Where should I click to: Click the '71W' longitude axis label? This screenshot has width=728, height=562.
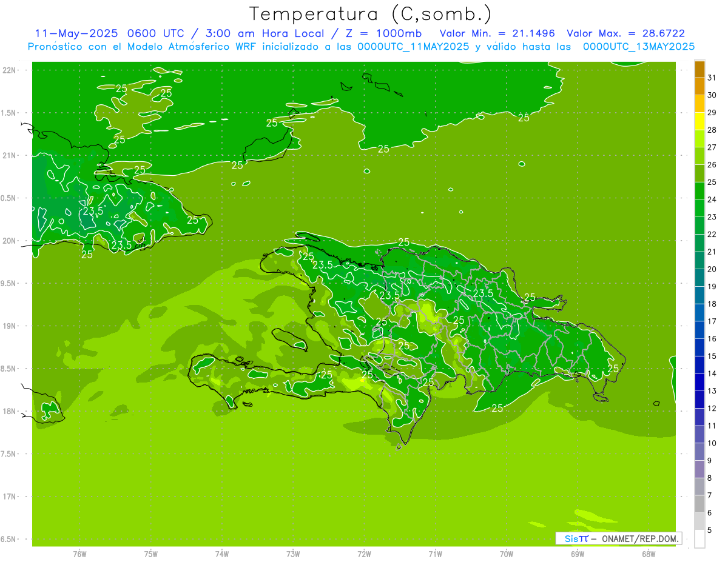[435, 554]
